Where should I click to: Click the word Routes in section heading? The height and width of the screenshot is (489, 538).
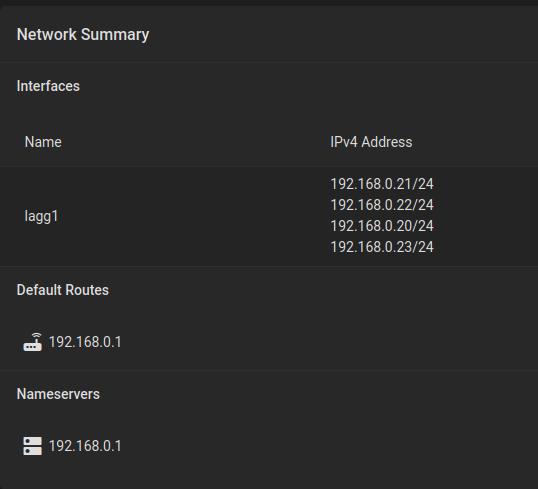(x=87, y=290)
